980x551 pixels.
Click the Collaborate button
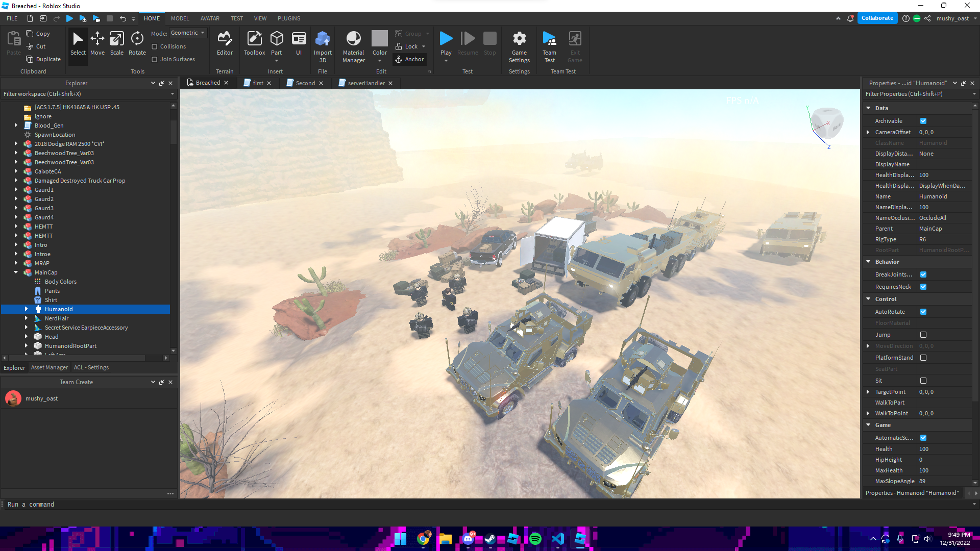pos(877,18)
